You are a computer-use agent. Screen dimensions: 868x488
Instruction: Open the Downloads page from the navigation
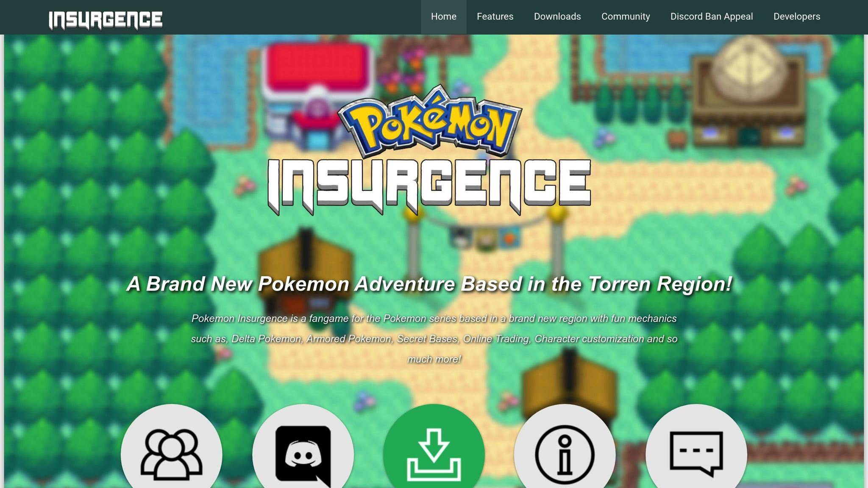tap(557, 17)
